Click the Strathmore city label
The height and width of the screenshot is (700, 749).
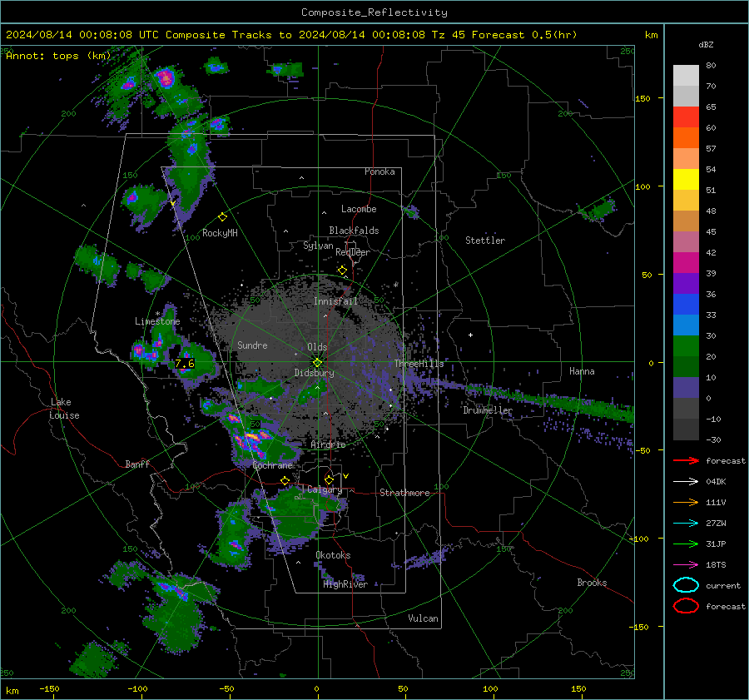coord(404,493)
